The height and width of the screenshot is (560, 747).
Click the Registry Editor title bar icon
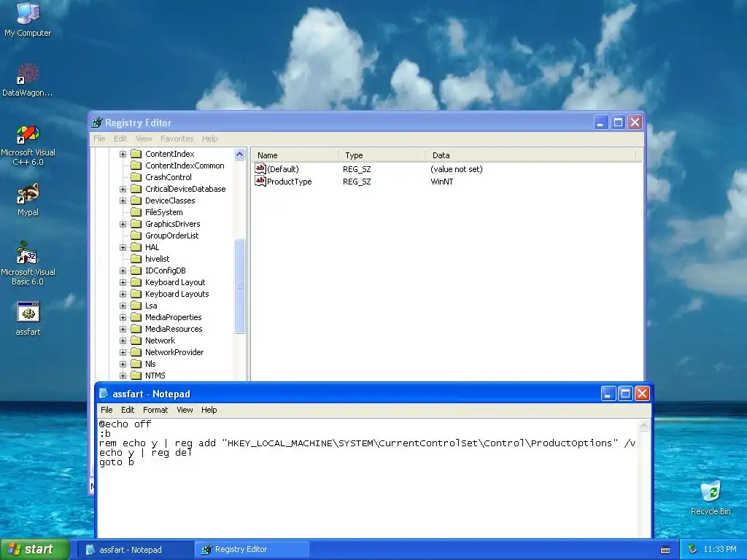pos(97,122)
